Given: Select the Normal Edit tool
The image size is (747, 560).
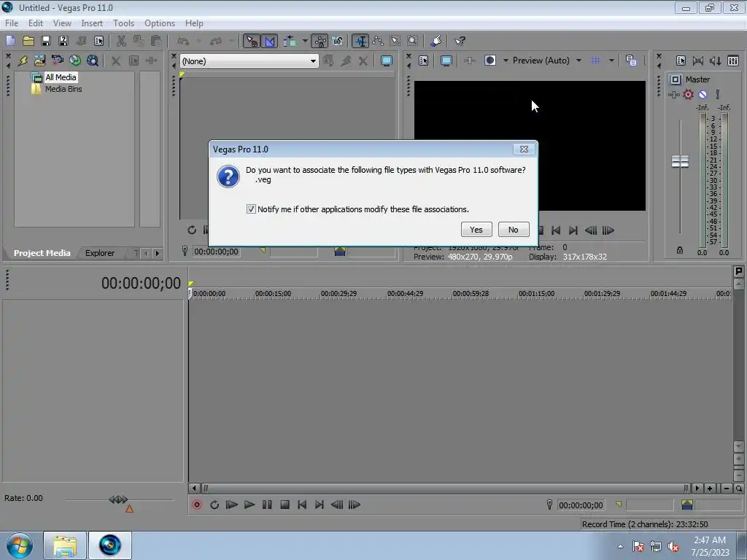Looking at the screenshot, I should [360, 41].
